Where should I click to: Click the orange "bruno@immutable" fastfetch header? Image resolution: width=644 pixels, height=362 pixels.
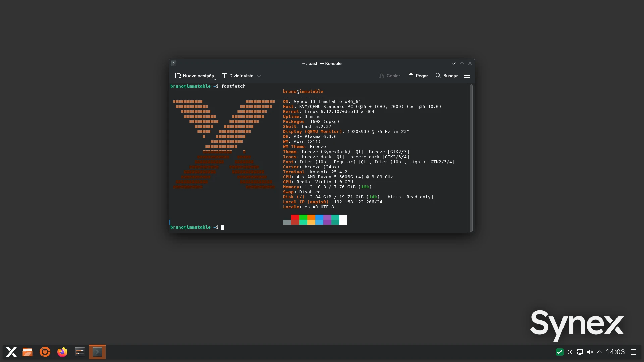click(303, 92)
